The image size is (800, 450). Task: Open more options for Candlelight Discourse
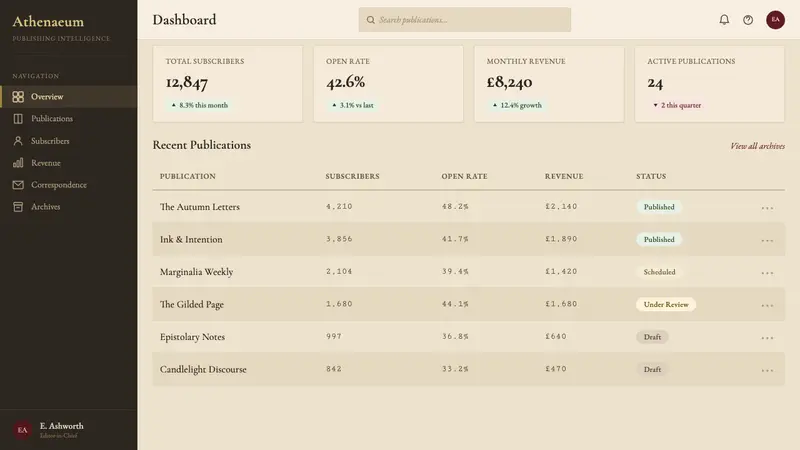[x=767, y=370]
